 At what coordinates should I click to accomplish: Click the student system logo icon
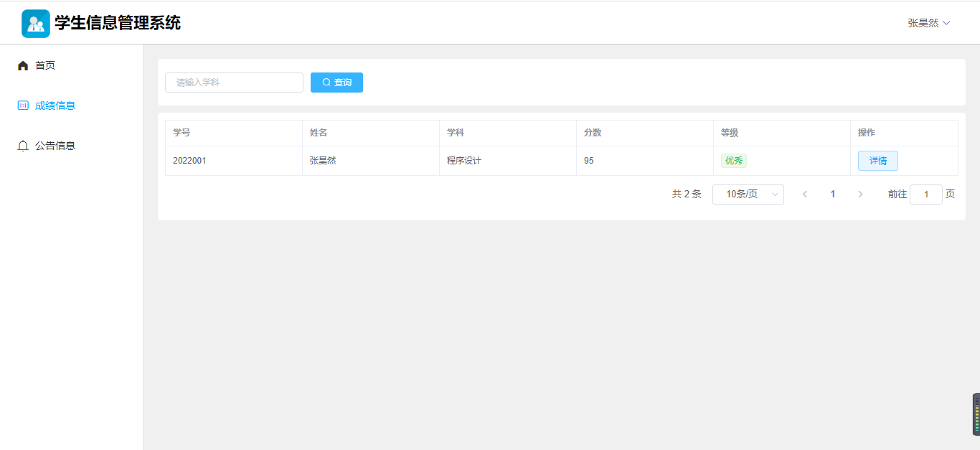35,24
